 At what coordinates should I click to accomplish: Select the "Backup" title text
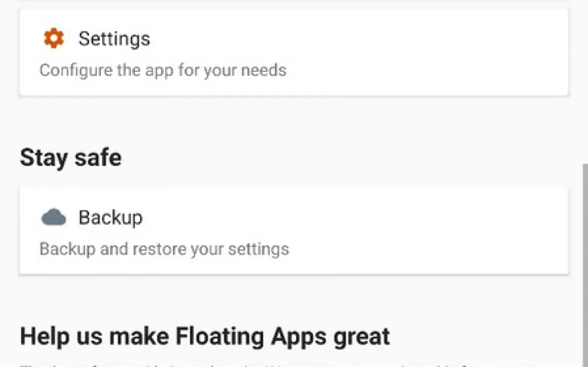click(110, 218)
